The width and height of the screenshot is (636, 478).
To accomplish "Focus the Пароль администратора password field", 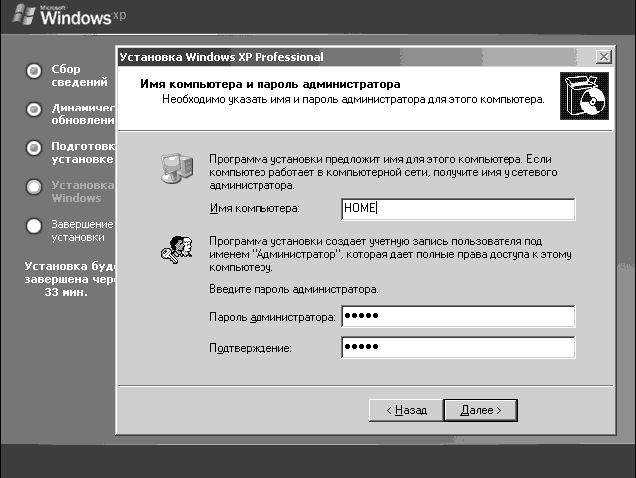I will coord(457,317).
